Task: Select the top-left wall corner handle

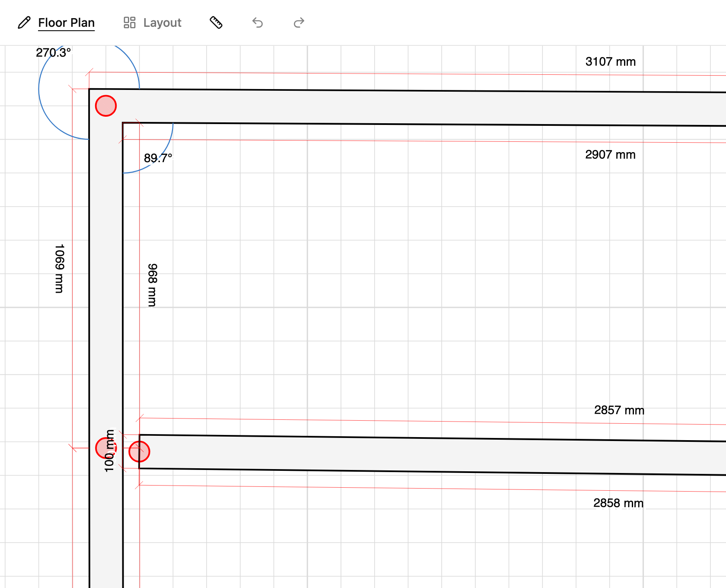Action: [x=106, y=106]
